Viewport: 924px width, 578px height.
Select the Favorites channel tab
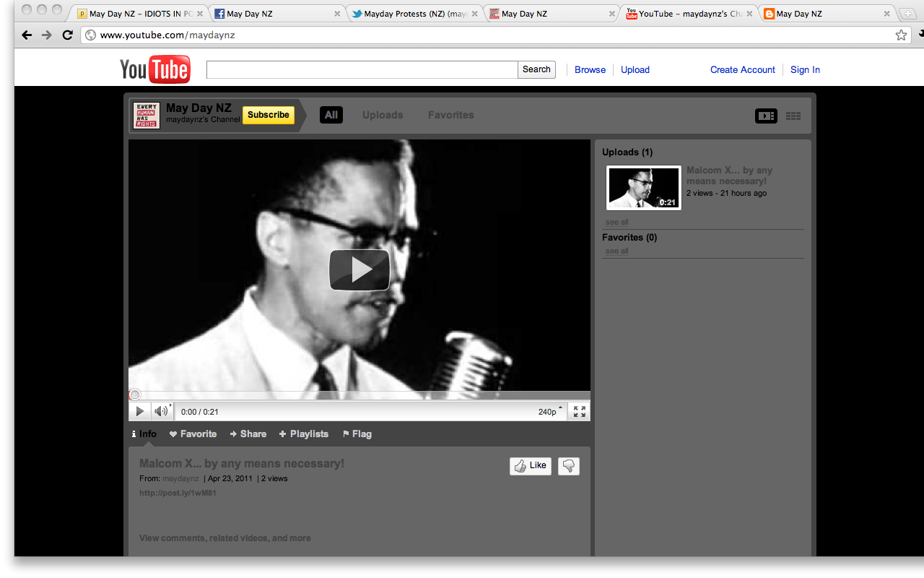tap(451, 115)
